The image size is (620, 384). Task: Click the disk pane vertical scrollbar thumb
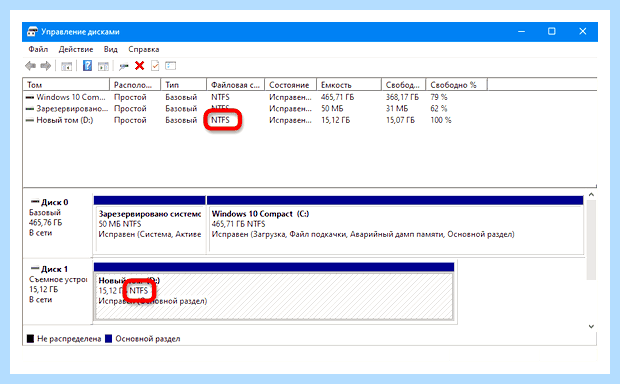click(x=591, y=240)
